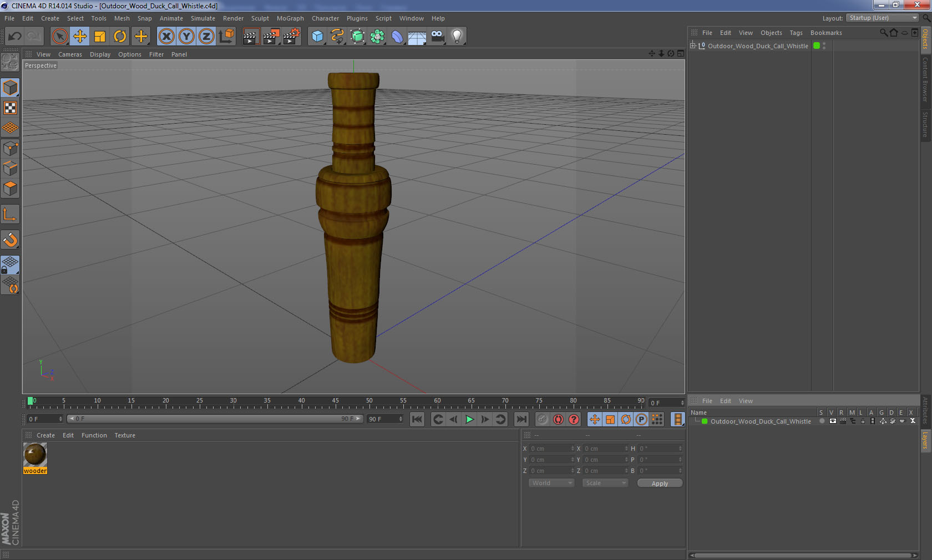
Task: Add a Cube primitive object
Action: click(x=317, y=37)
